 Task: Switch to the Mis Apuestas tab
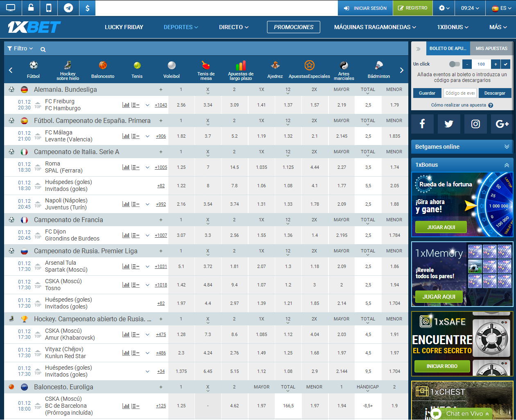click(x=491, y=48)
